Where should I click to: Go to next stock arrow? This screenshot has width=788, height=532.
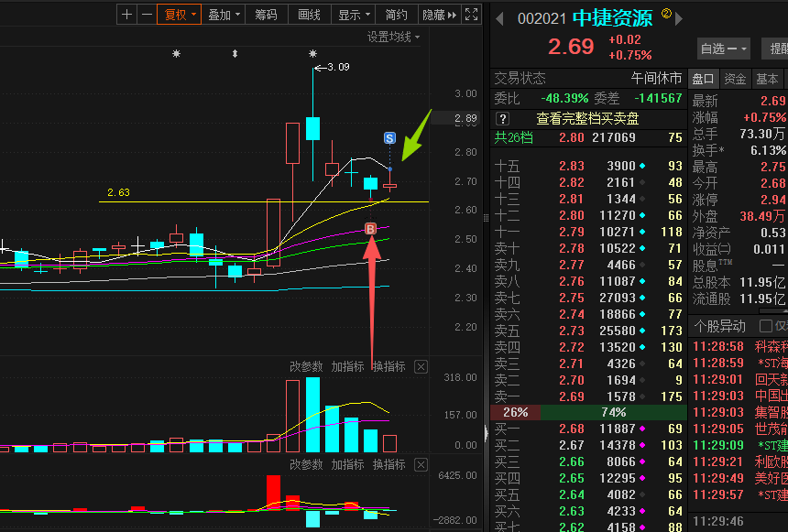tap(679, 19)
